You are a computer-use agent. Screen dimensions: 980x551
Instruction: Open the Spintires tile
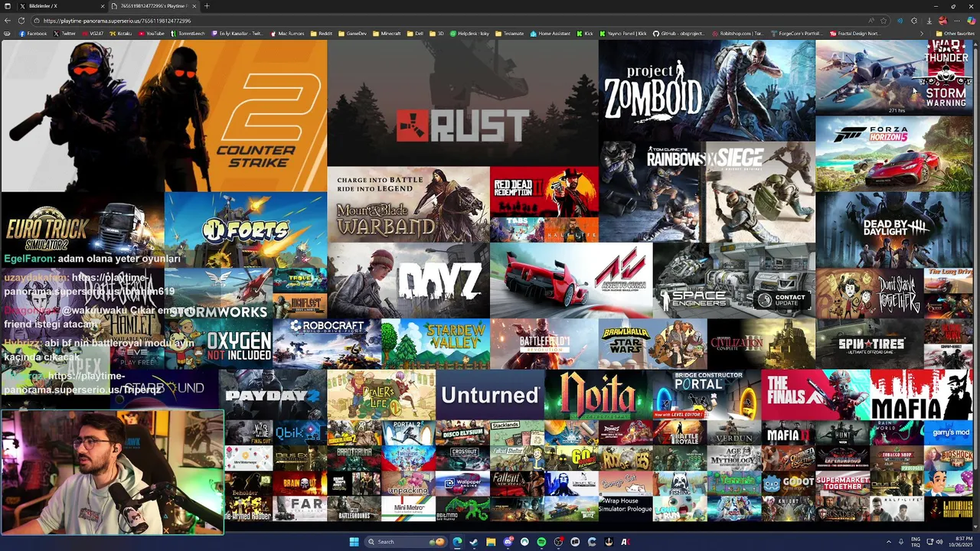[x=870, y=344]
